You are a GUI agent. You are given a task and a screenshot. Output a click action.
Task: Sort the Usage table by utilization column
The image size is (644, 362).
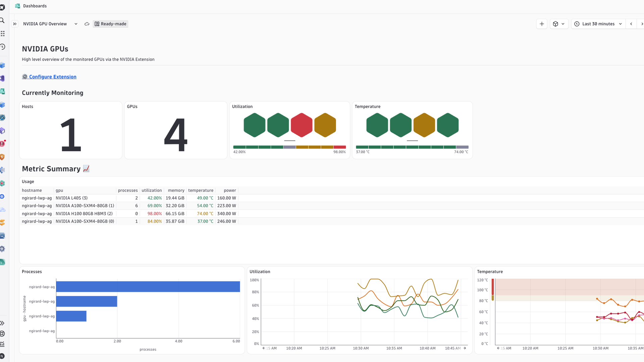[152, 190]
